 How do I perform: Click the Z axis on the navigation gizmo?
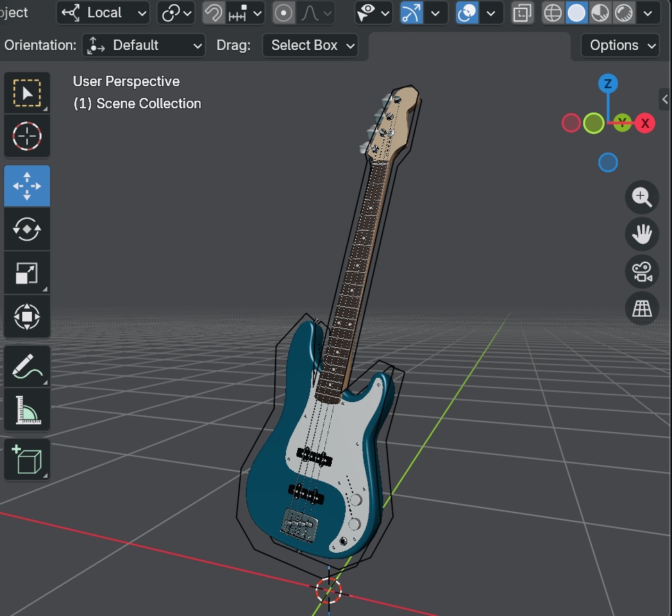coord(608,83)
